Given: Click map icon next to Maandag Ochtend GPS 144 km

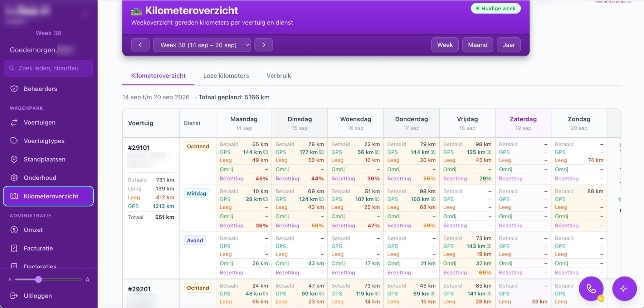Looking at the screenshot, I should 265,152.
